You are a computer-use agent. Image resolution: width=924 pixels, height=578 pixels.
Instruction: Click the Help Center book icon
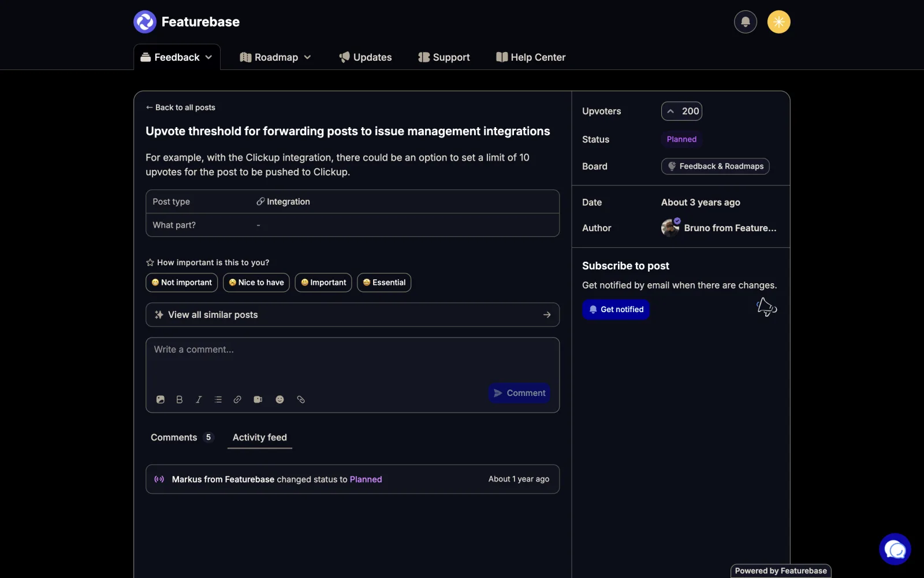[502, 57]
